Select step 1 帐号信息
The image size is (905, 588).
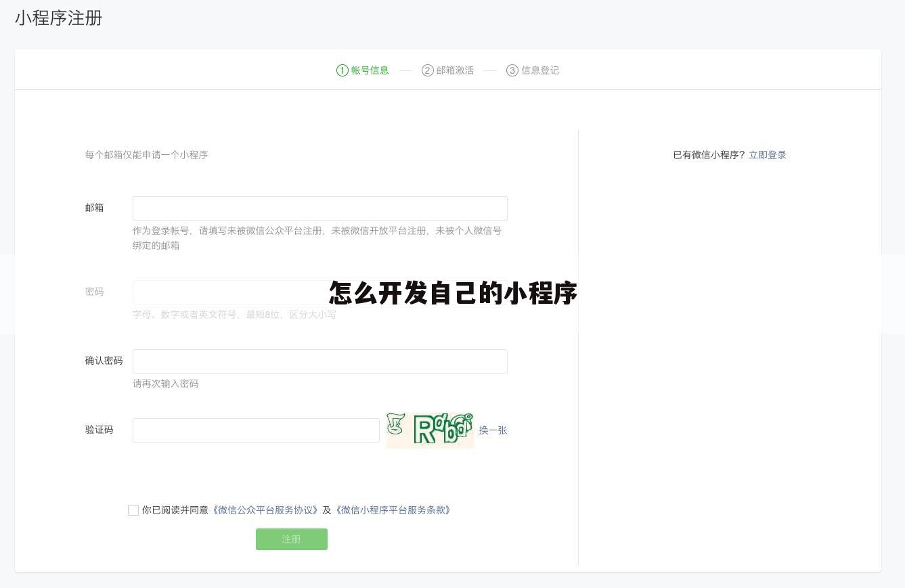[x=363, y=70]
